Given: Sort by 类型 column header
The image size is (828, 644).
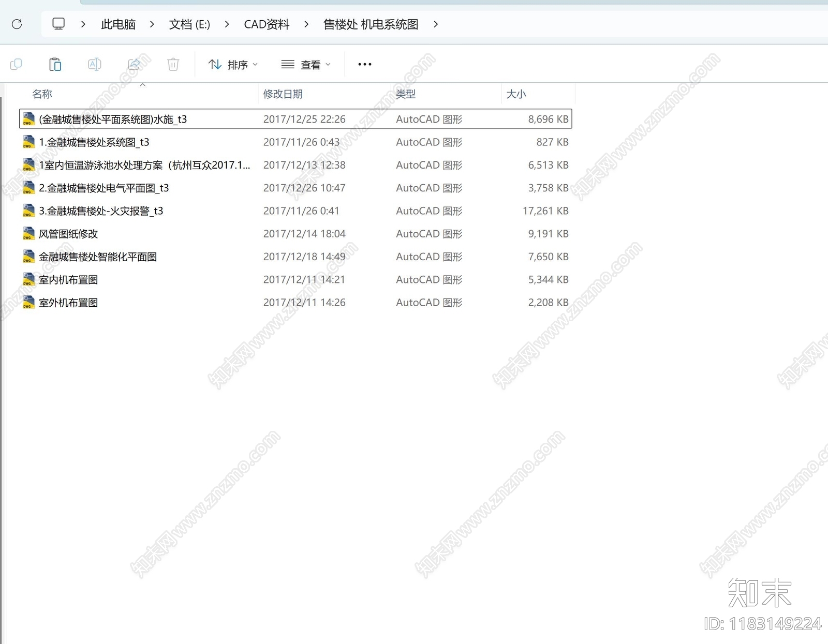Looking at the screenshot, I should coord(406,94).
